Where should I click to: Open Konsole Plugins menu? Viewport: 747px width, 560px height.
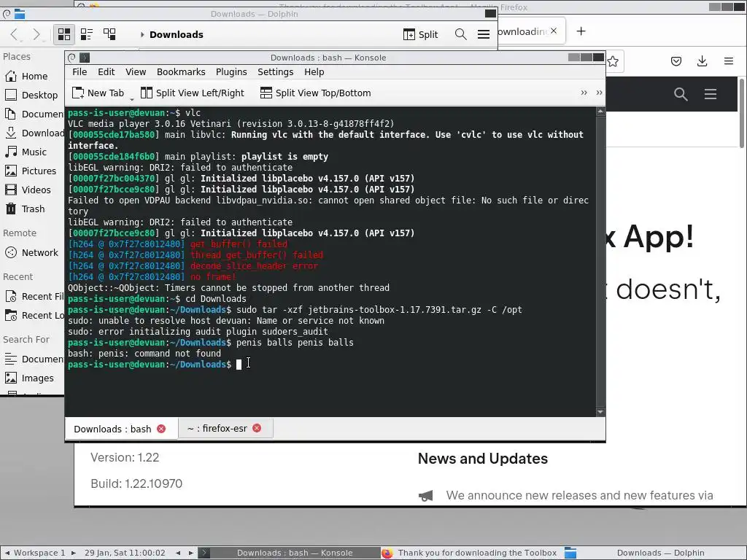231,72
